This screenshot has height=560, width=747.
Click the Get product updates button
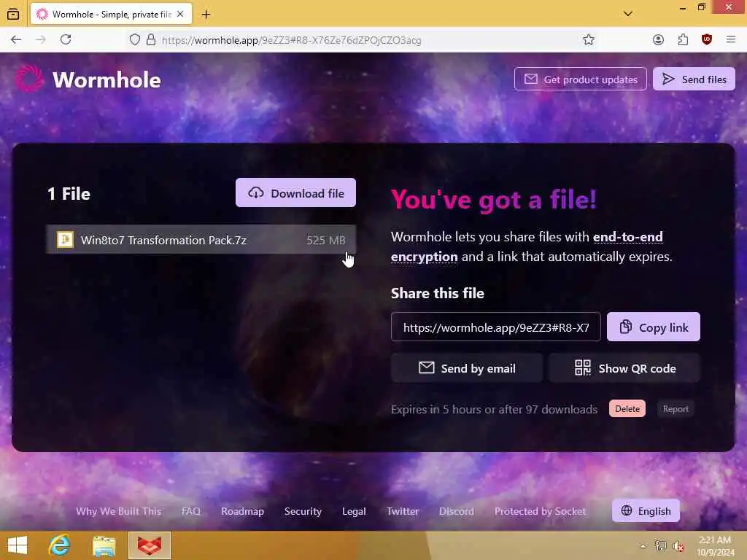coord(580,79)
